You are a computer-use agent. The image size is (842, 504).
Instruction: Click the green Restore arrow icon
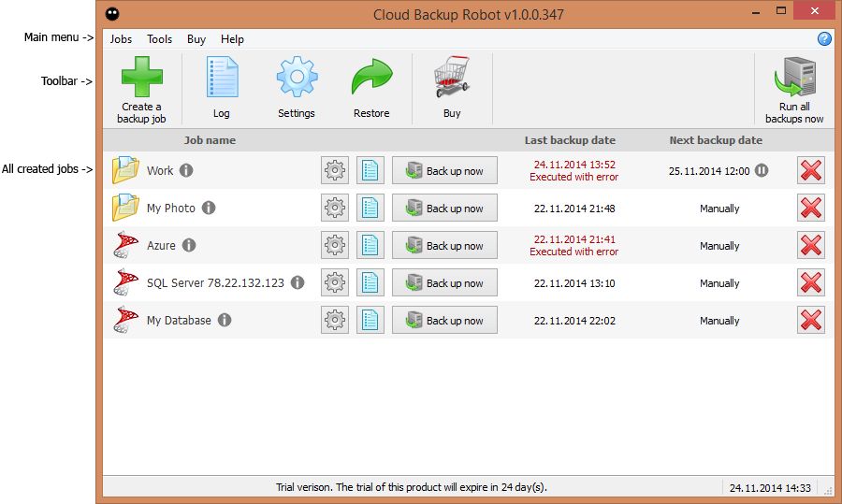click(371, 79)
